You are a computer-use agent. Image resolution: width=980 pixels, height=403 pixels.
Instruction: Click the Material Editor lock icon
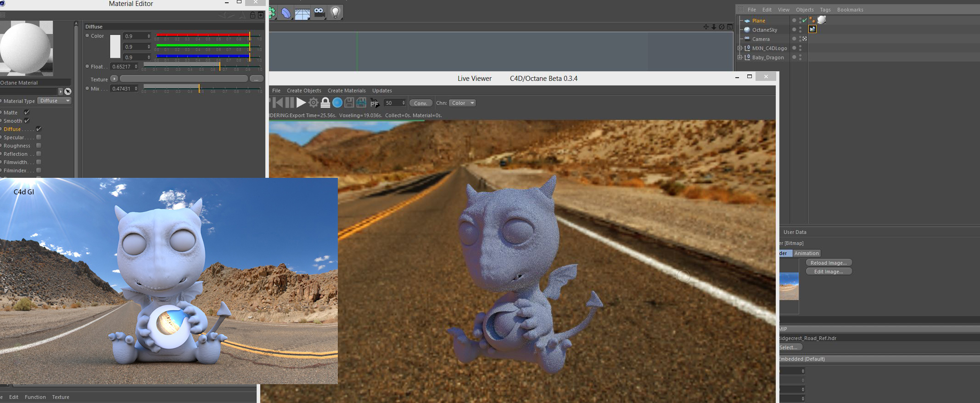tap(252, 15)
